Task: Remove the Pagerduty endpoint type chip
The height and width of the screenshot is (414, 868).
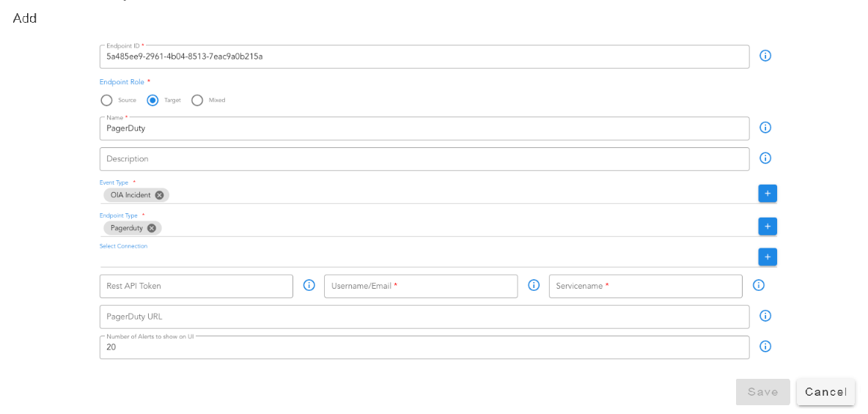Action: click(x=152, y=228)
